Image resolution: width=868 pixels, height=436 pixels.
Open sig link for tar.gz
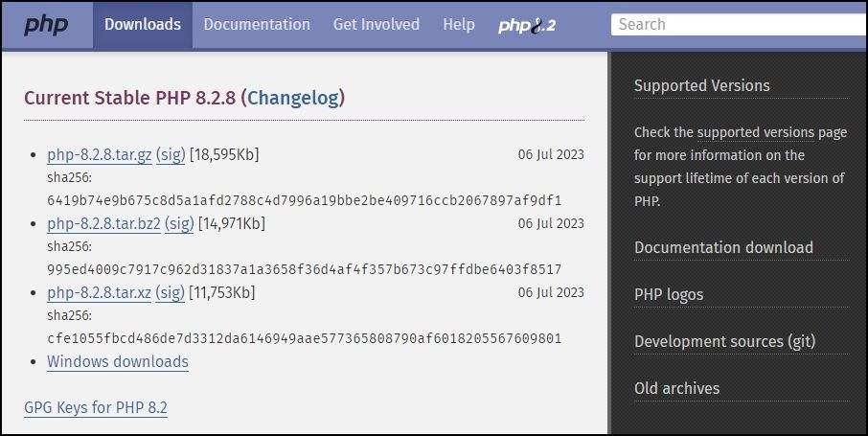(x=171, y=154)
